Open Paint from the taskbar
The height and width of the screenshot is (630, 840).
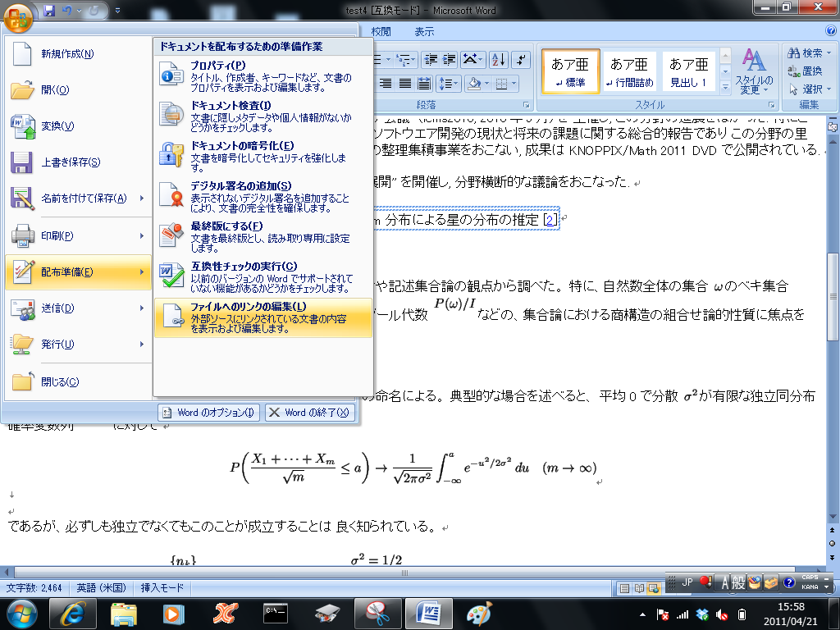point(479,614)
